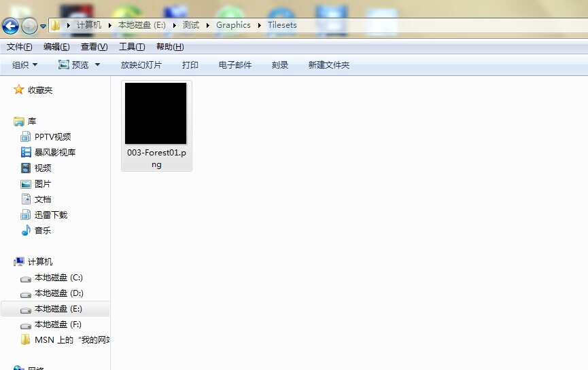
Task: Open the 查看(V) menu
Action: pos(94,47)
